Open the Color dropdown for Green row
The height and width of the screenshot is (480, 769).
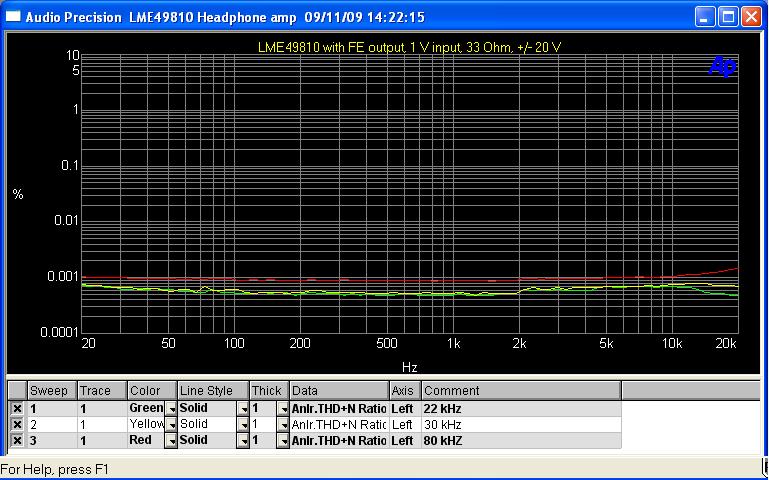[x=171, y=409]
